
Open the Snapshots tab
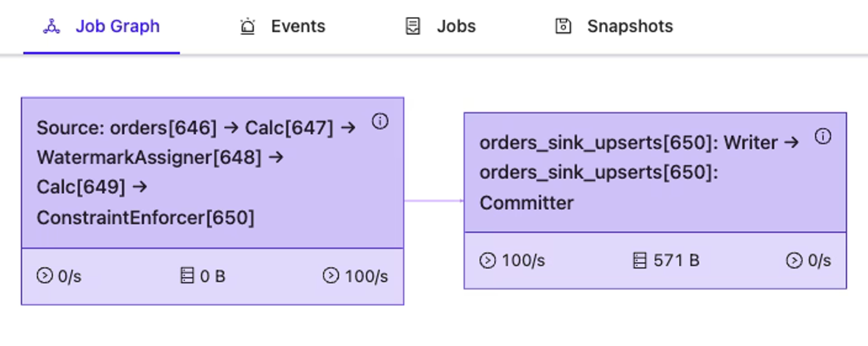coord(614,27)
